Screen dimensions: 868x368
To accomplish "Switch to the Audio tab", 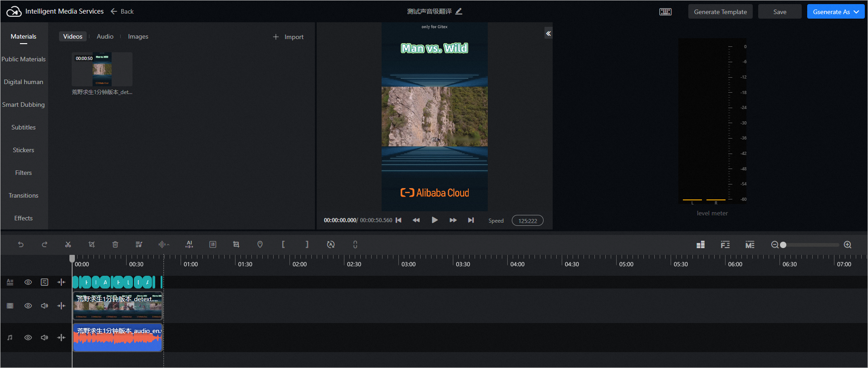I will (105, 36).
